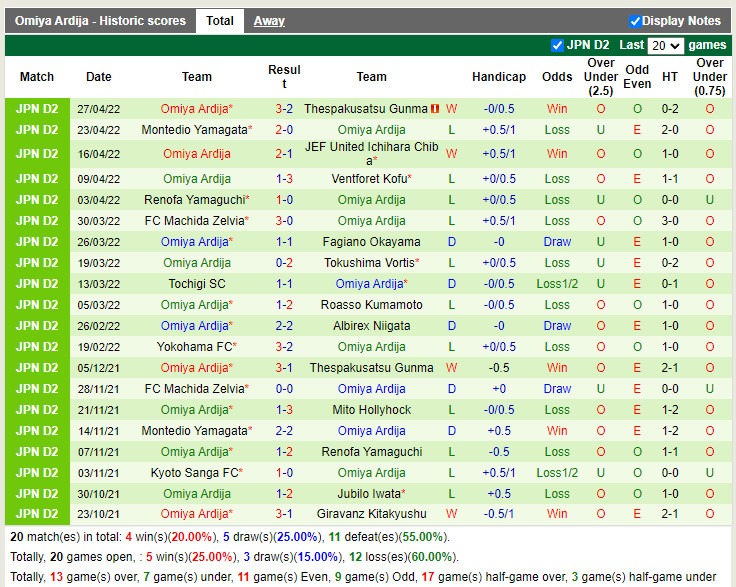736x587 pixels.
Task: Click handicap +0 in 28/11/21 row
Action: click(x=499, y=389)
